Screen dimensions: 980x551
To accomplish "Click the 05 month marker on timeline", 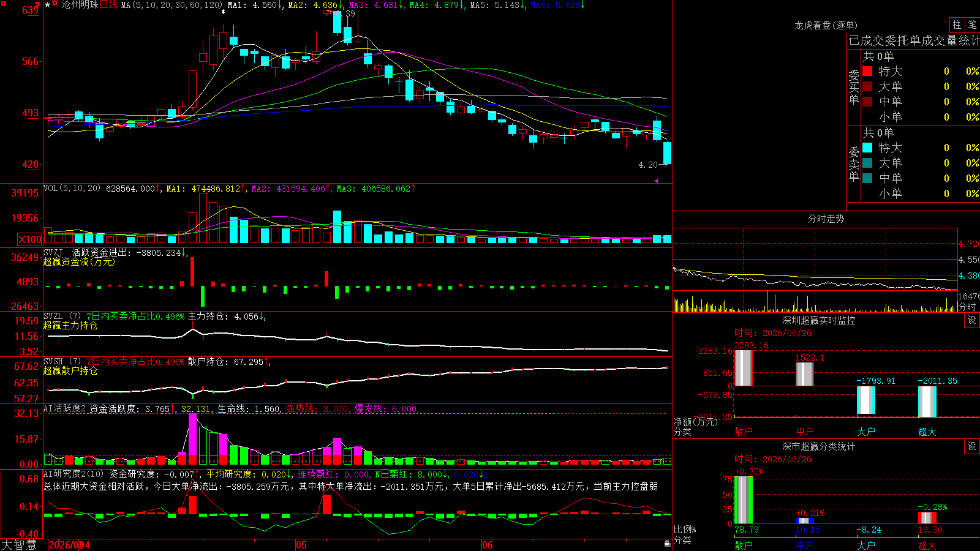I will (x=301, y=545).
